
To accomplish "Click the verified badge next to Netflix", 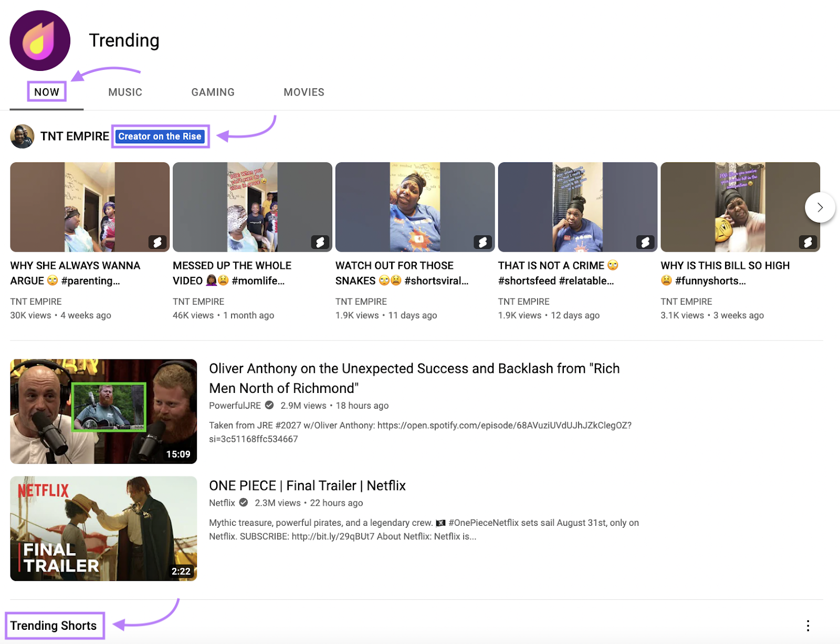I will pos(244,502).
